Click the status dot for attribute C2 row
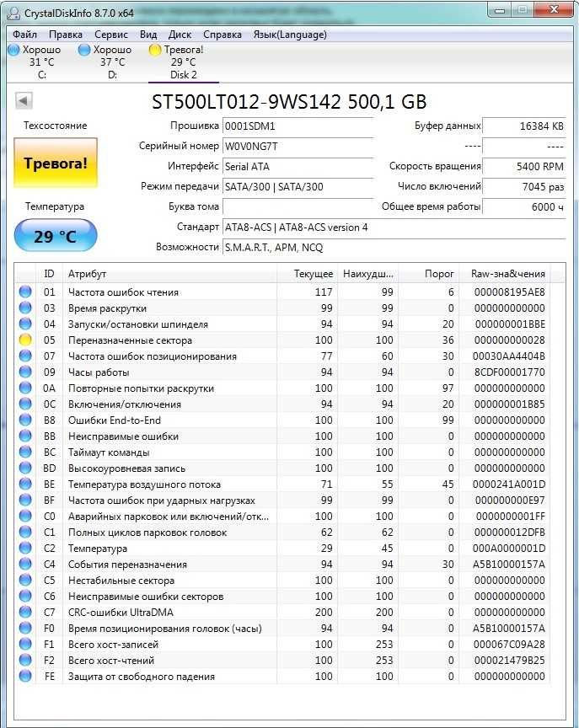Viewport: 579px width, 728px height. pos(25,548)
